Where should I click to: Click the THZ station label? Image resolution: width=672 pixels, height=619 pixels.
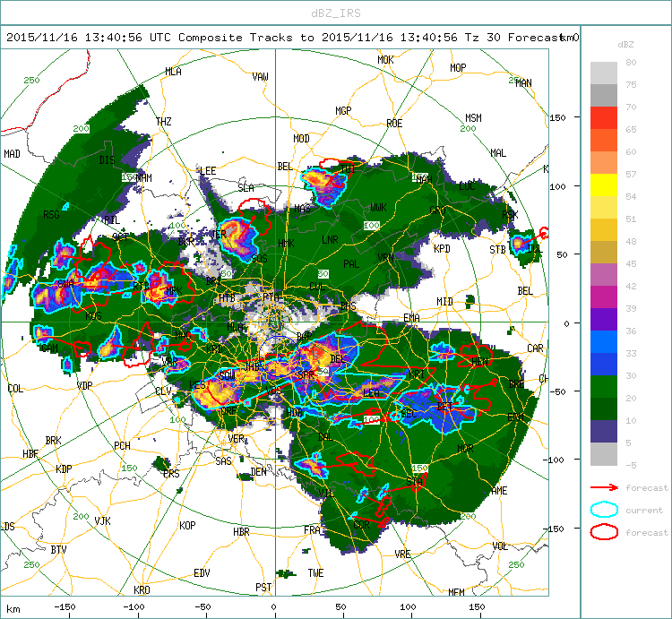(x=164, y=122)
